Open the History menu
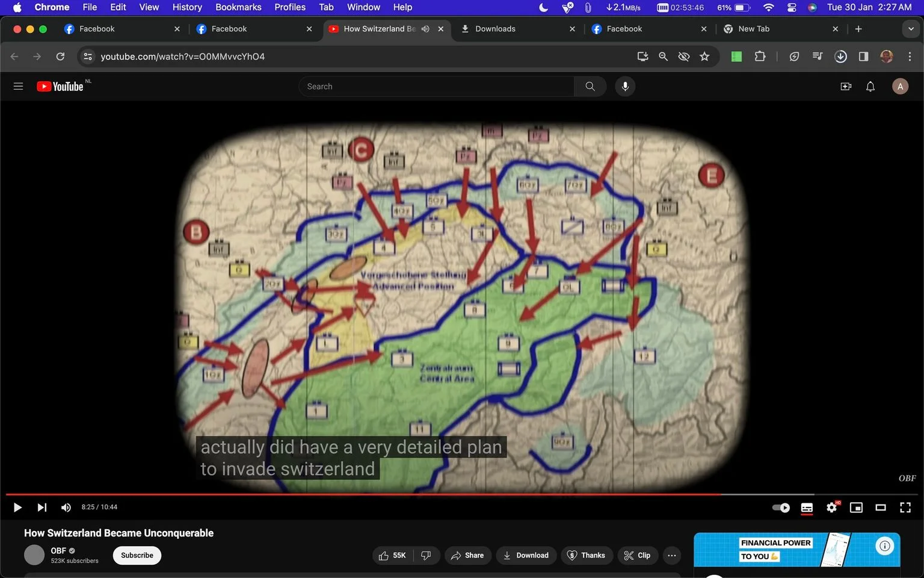The width and height of the screenshot is (924, 578). click(187, 7)
